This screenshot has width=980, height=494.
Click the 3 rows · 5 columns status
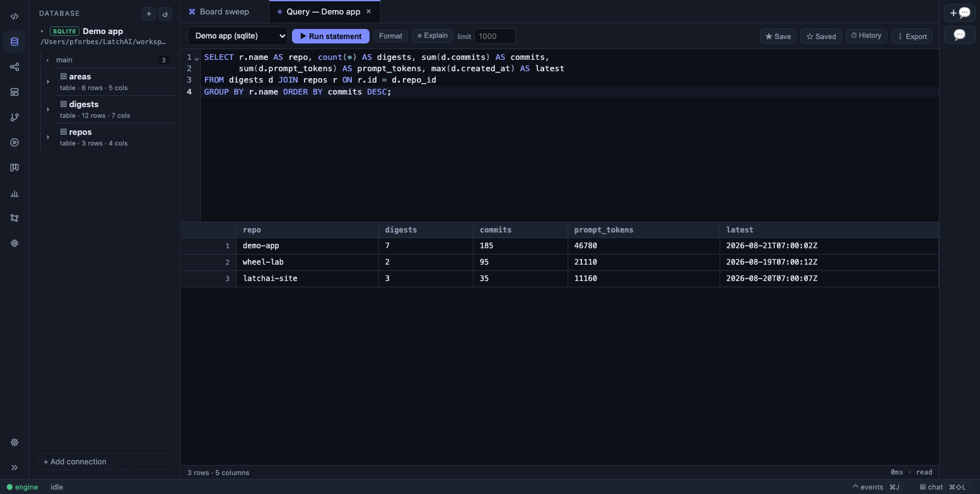tap(218, 473)
